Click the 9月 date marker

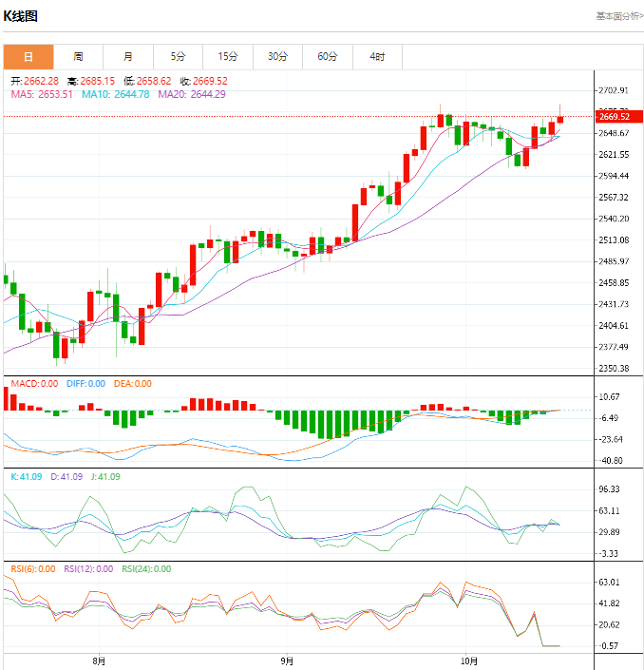coord(286,660)
